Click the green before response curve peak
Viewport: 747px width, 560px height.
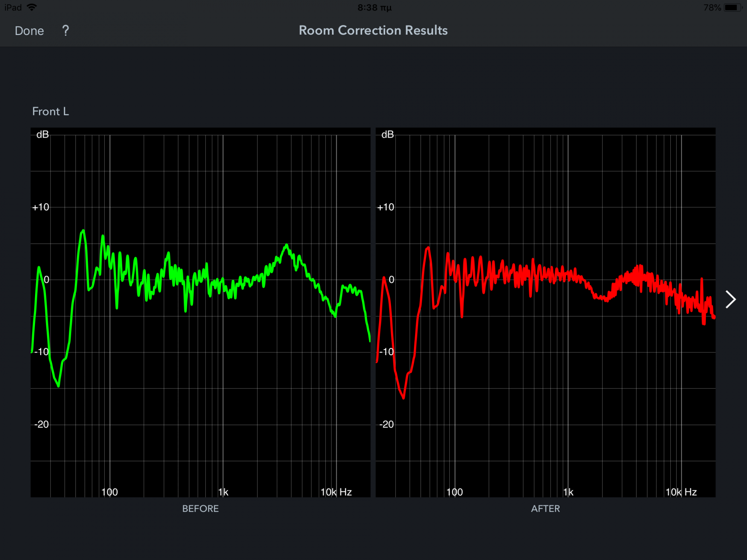tap(82, 231)
